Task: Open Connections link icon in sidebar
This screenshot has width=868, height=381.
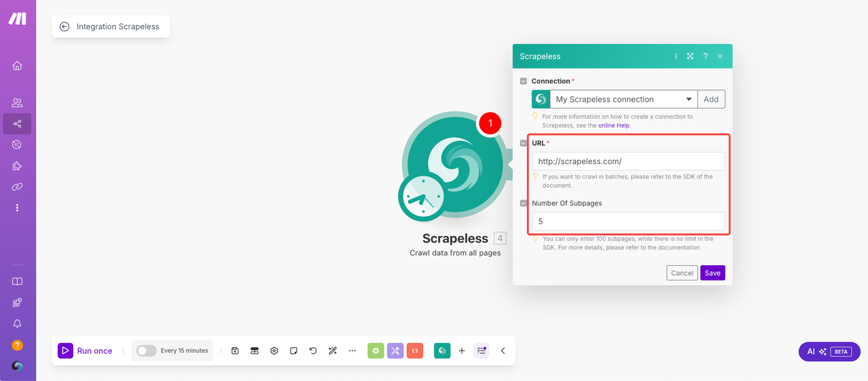Action: click(17, 186)
